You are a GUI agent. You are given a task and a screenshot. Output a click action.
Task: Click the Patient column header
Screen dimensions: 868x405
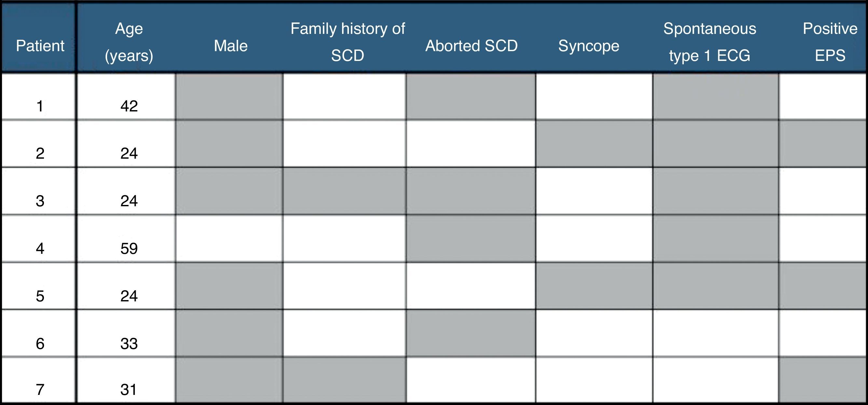pos(40,46)
